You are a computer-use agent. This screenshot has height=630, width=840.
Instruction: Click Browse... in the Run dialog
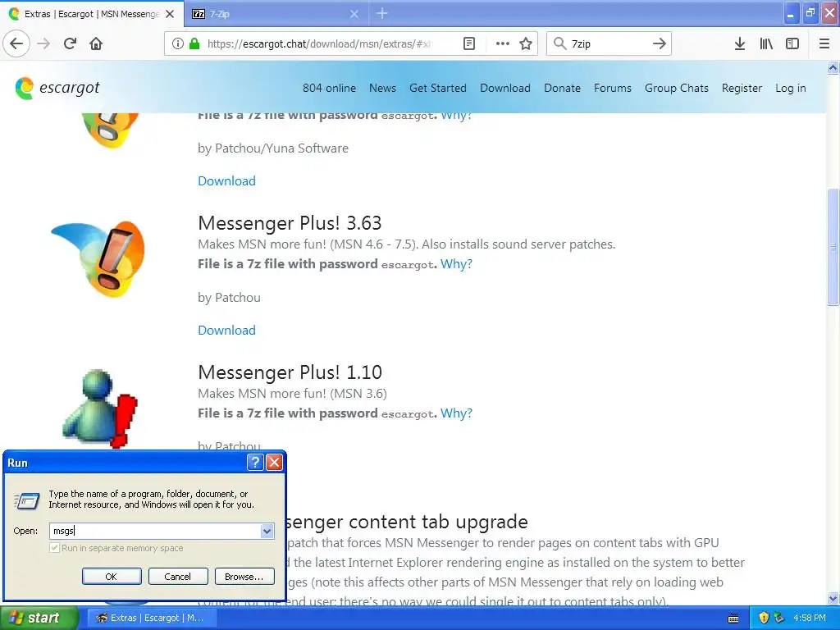pyautogui.click(x=244, y=577)
